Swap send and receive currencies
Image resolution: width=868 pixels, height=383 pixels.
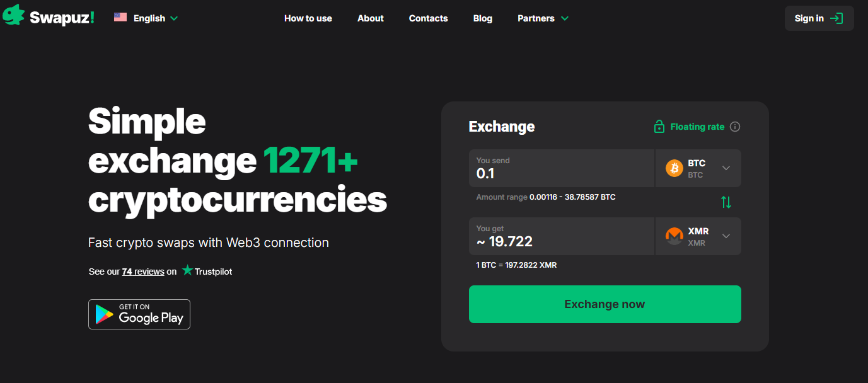coord(726,202)
